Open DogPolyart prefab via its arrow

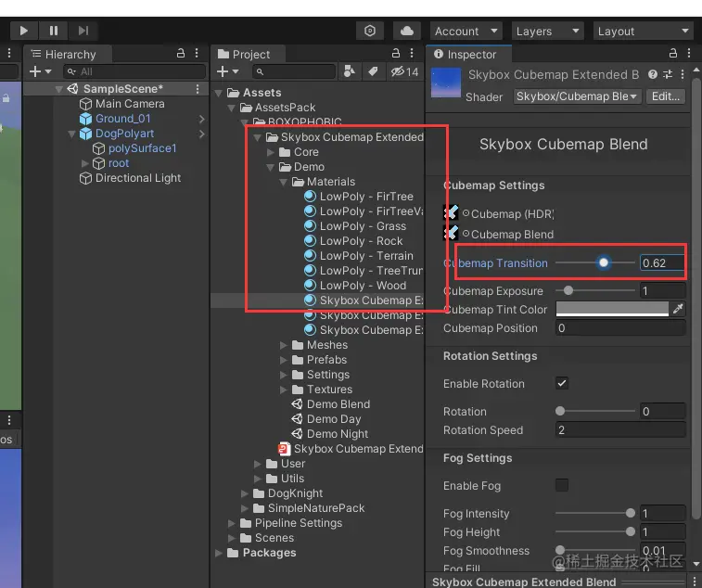pos(201,134)
